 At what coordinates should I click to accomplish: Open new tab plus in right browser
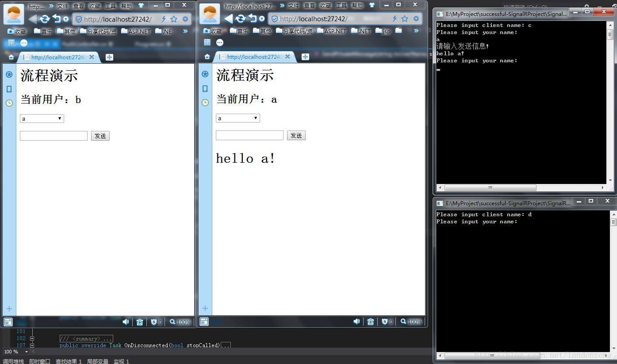(305, 57)
